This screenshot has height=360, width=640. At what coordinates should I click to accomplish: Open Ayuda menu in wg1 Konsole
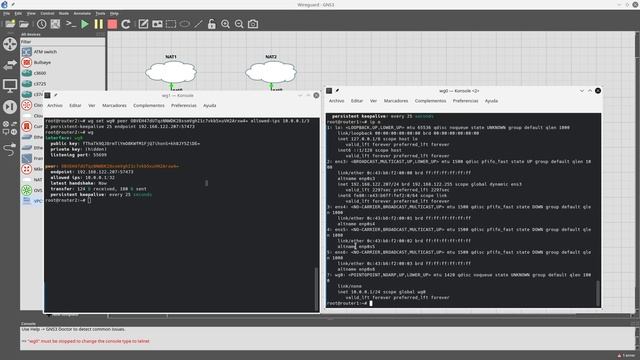pyautogui.click(x=210, y=105)
